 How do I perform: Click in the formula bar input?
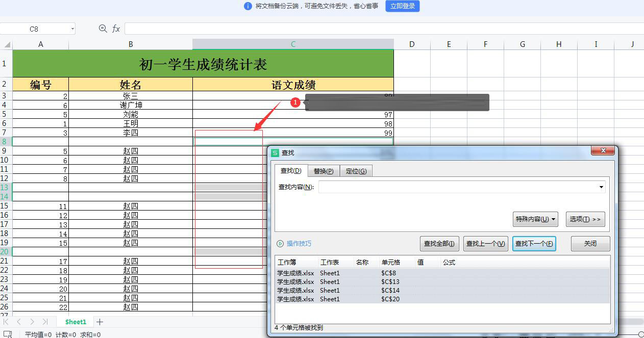tap(384, 29)
